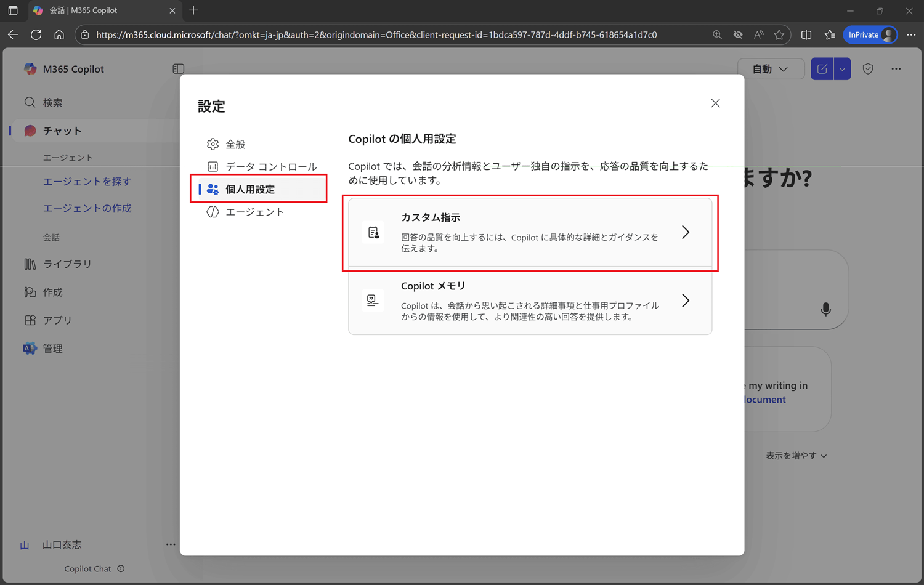The width and height of the screenshot is (924, 585).
Task: Start a new chat with compose icon
Action: click(822, 69)
